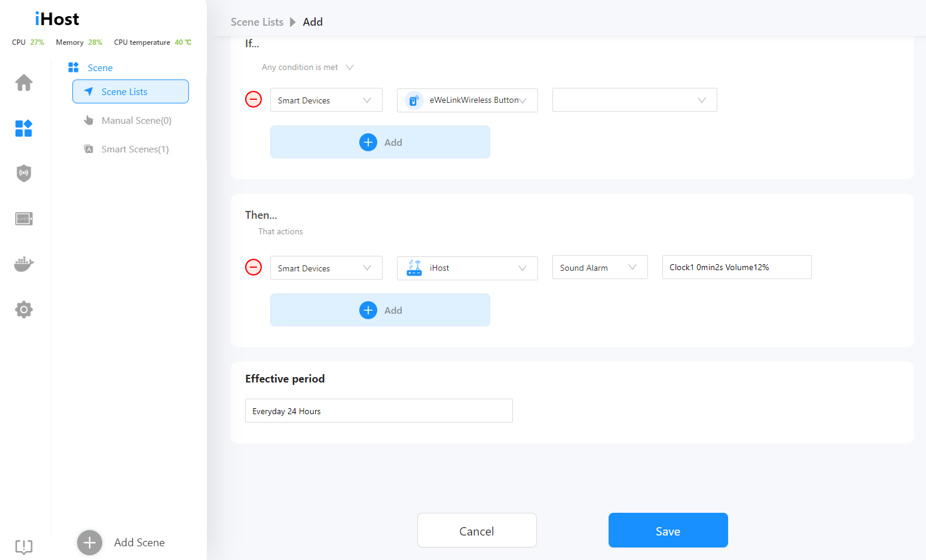Click the Cancel button
Image resolution: width=926 pixels, height=560 pixels.
pos(477,530)
